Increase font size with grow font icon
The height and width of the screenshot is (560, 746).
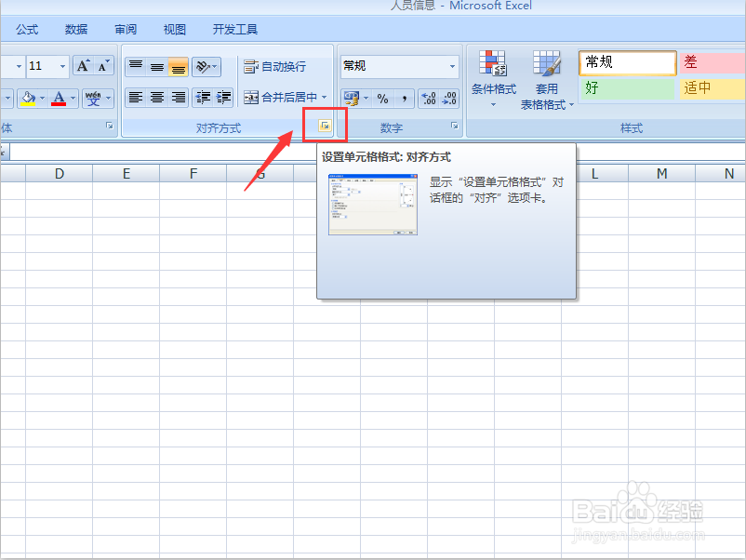(84, 66)
